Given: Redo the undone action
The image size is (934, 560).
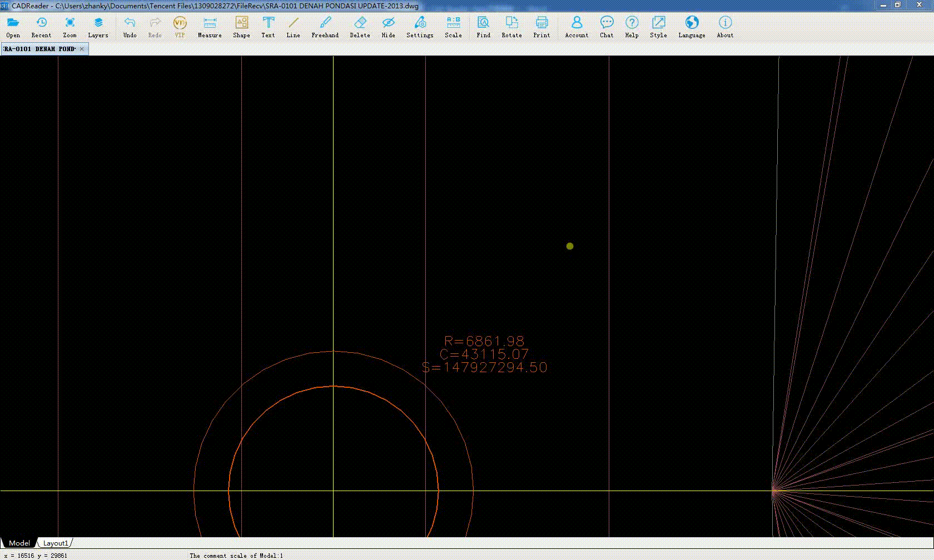Looking at the screenshot, I should coord(155,27).
